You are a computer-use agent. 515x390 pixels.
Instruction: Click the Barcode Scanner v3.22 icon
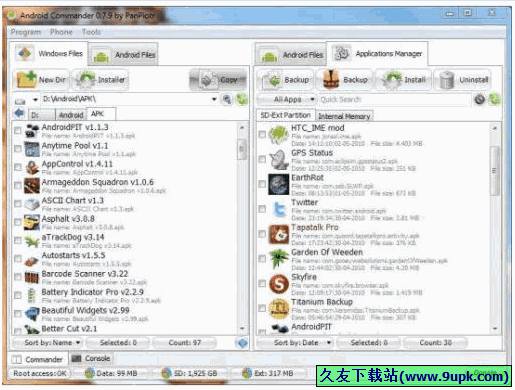coord(32,277)
